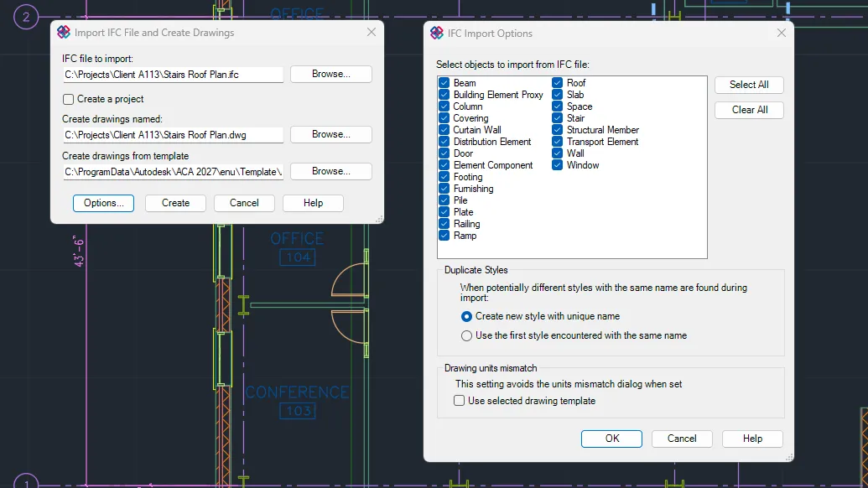Toggle the Roof checkbox in list
868x488 pixels.
point(558,83)
